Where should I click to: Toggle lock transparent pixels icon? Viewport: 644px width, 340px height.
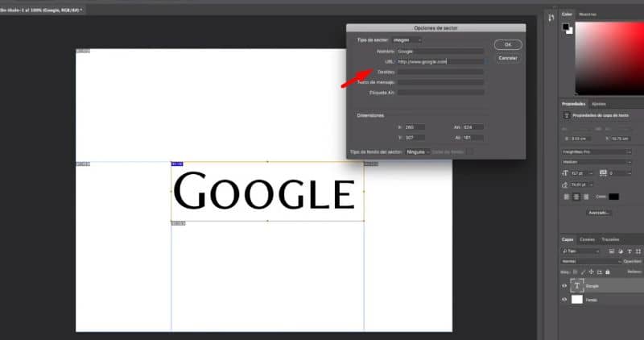(575, 272)
